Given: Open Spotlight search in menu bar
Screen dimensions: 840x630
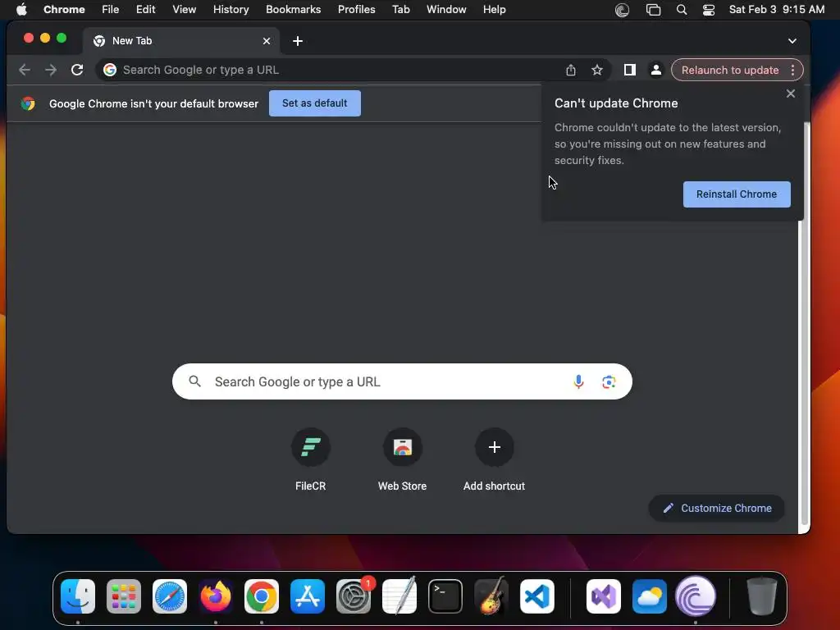Looking at the screenshot, I should pyautogui.click(x=682, y=10).
